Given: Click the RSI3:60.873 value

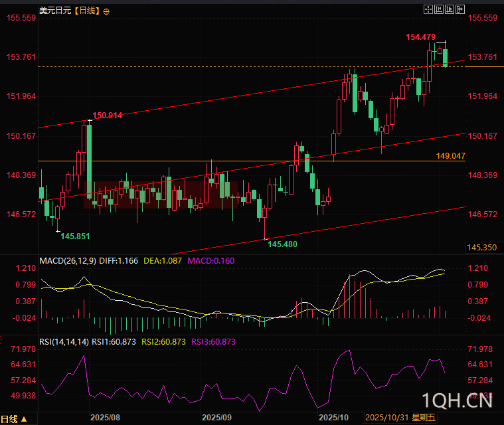Looking at the screenshot, I should coord(213,342).
